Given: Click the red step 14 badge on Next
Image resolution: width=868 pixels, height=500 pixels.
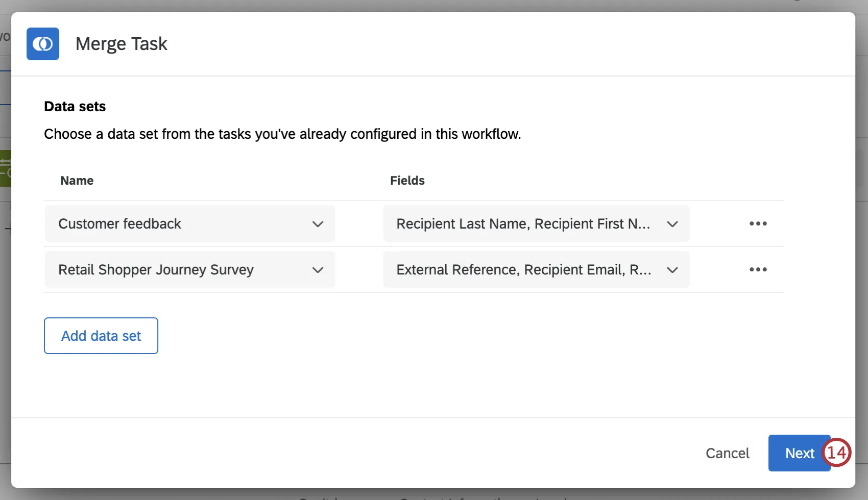Looking at the screenshot, I should coord(837,453).
